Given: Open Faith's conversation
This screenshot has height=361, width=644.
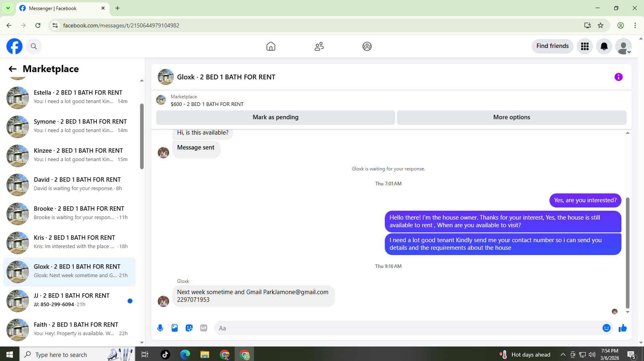Looking at the screenshot, I should 69,330.
